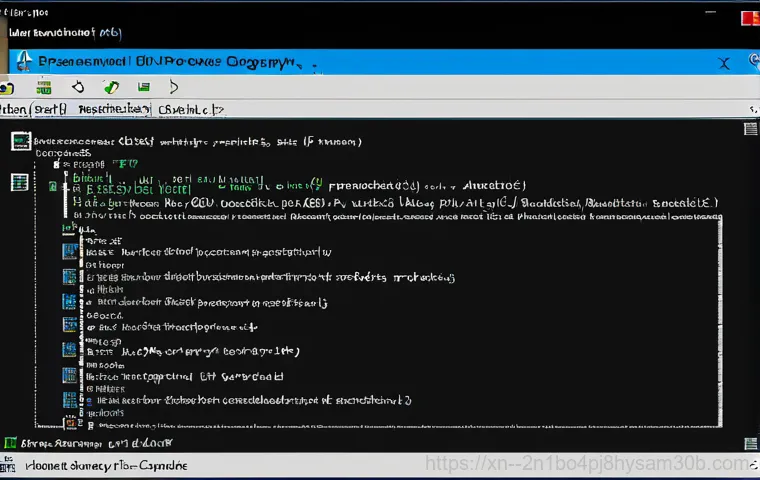Click the second blue icon in the boxed list

coord(70,277)
